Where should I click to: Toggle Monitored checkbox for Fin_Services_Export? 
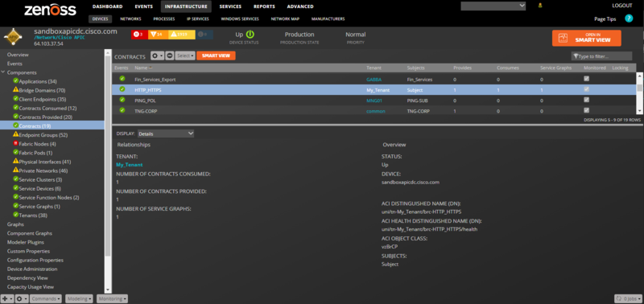(x=587, y=79)
